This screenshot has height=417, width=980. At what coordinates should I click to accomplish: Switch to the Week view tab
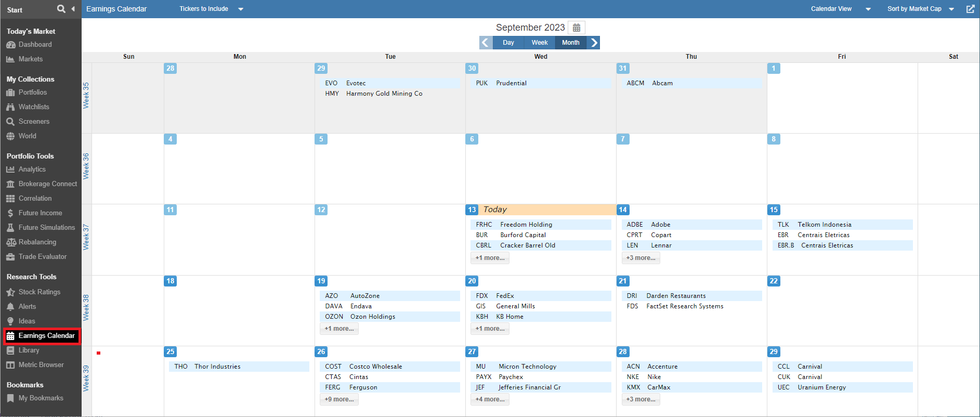tap(540, 43)
